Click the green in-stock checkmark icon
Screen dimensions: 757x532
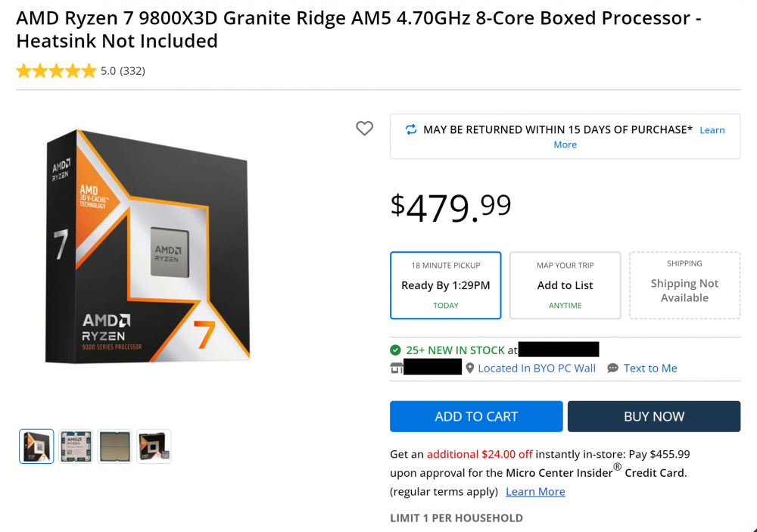(394, 350)
